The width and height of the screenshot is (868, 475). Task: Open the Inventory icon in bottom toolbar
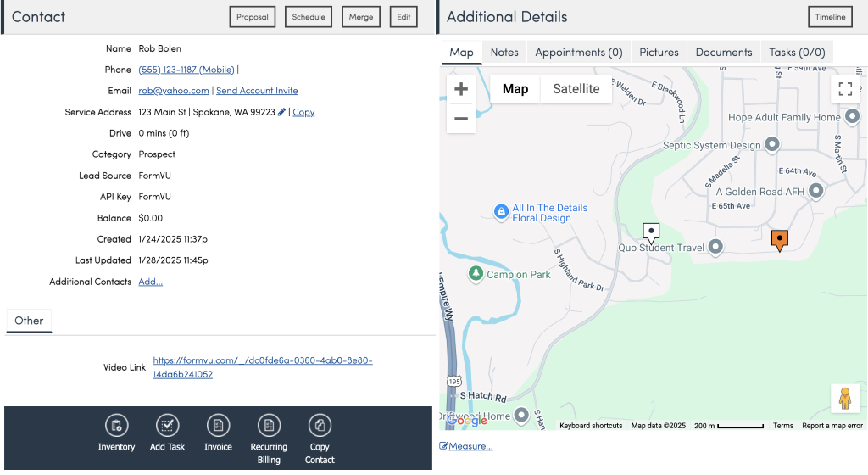116,426
